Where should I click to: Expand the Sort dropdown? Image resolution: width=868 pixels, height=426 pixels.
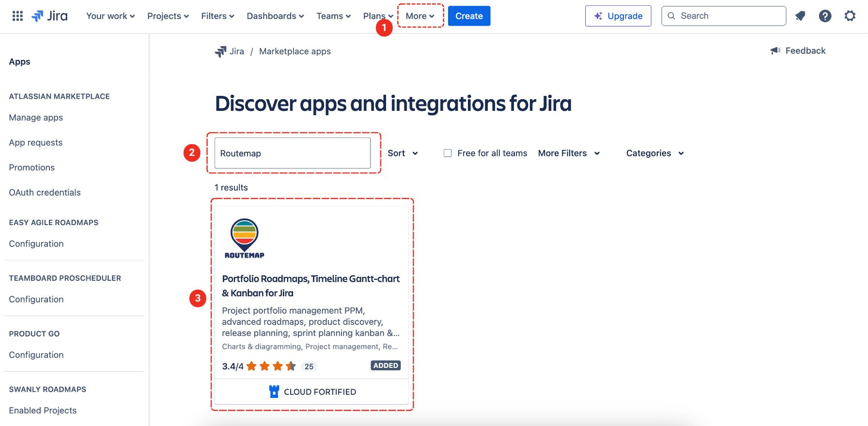point(403,153)
